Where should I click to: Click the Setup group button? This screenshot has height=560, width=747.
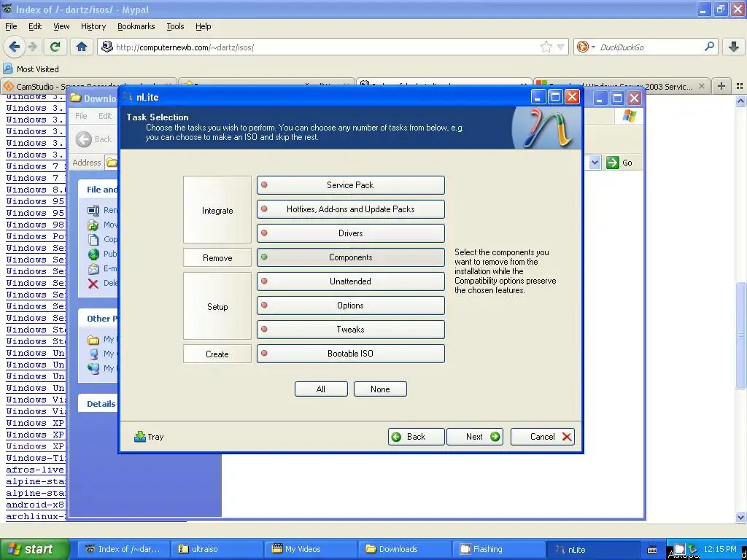coord(217,306)
